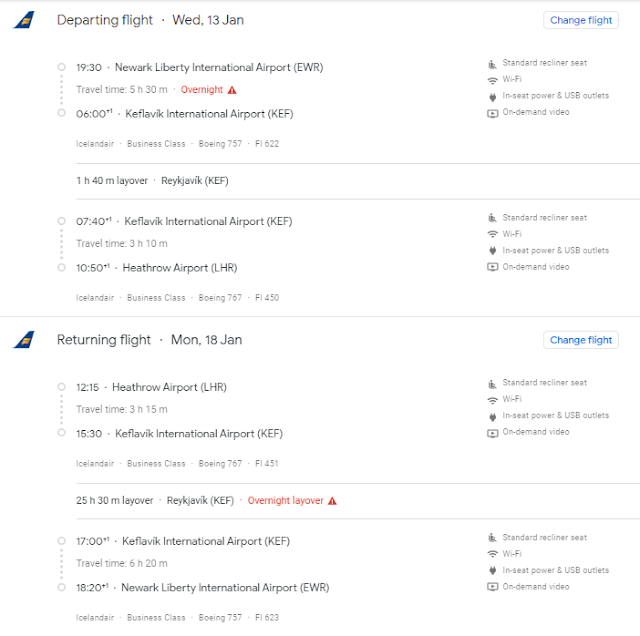This screenshot has width=640, height=636.
Task: Change the returning flight
Action: click(x=581, y=340)
